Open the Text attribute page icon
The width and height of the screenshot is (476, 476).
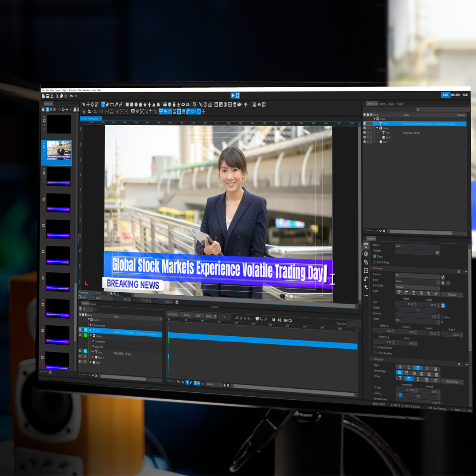tap(366, 245)
